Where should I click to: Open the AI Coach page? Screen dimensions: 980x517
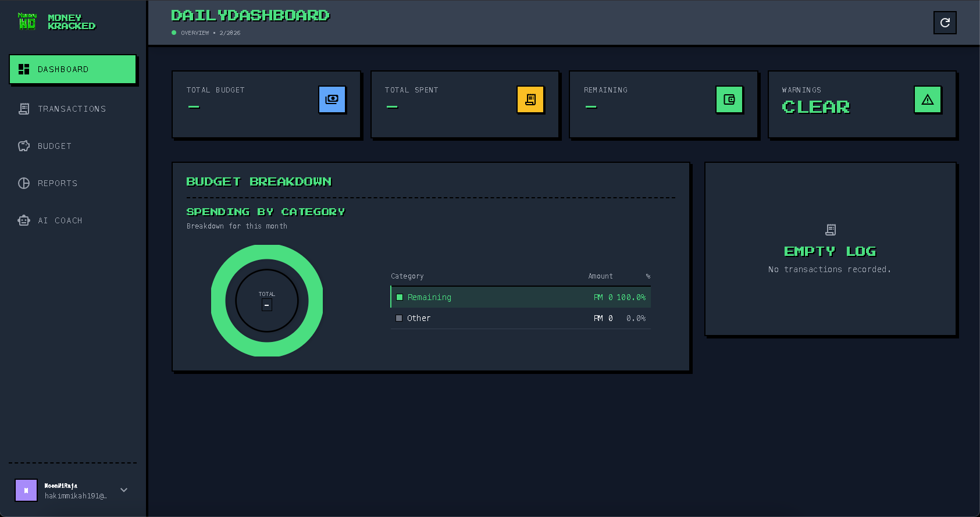pyautogui.click(x=60, y=220)
